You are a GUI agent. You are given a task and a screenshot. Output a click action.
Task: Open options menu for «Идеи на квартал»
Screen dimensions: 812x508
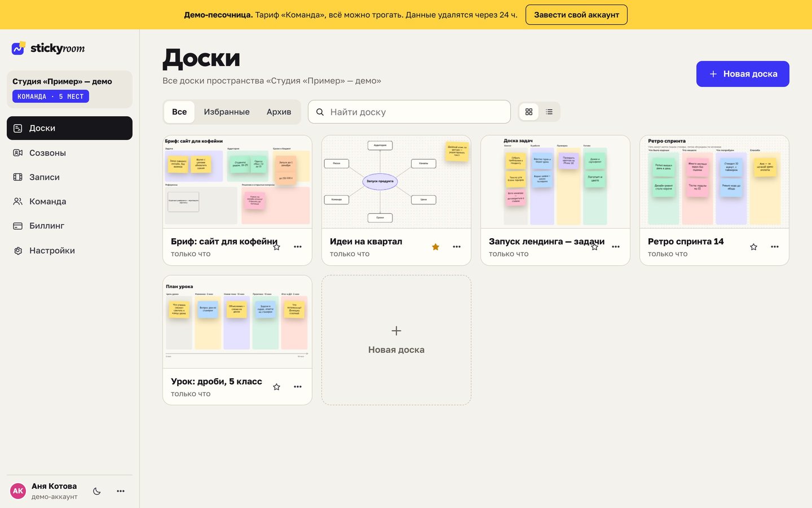click(x=457, y=247)
